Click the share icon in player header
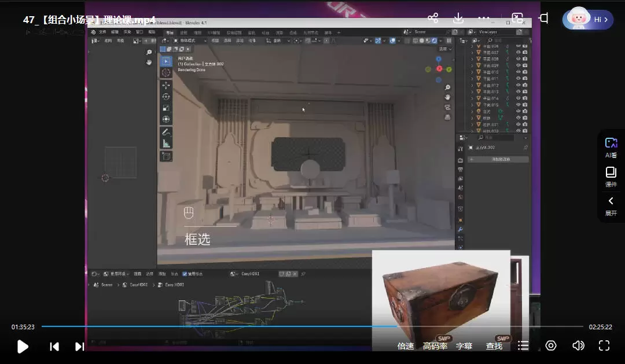Screen dimensions: 625x364 tap(433, 18)
